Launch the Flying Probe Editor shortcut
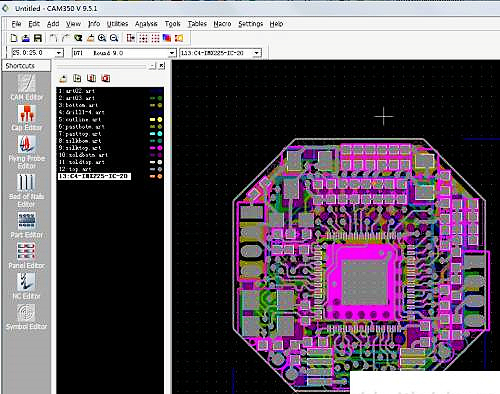 coord(27,152)
